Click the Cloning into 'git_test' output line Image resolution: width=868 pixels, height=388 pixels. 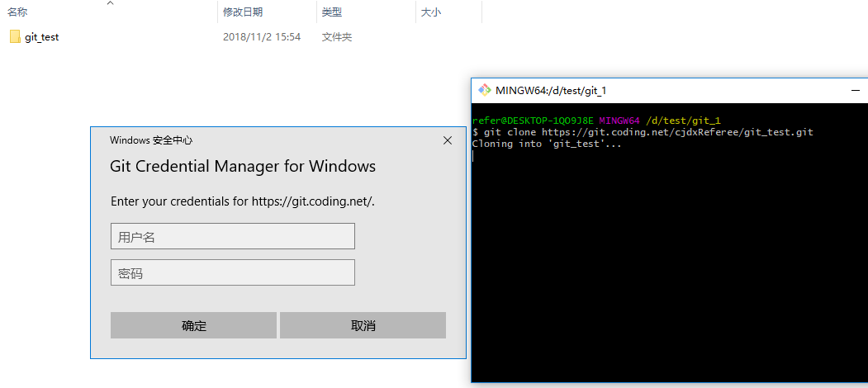(x=547, y=144)
